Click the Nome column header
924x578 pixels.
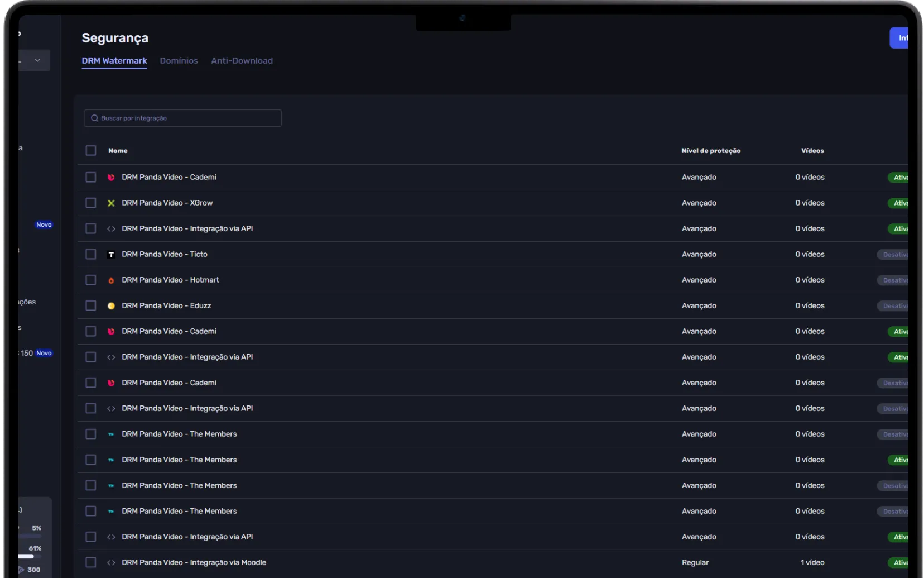pyautogui.click(x=118, y=151)
